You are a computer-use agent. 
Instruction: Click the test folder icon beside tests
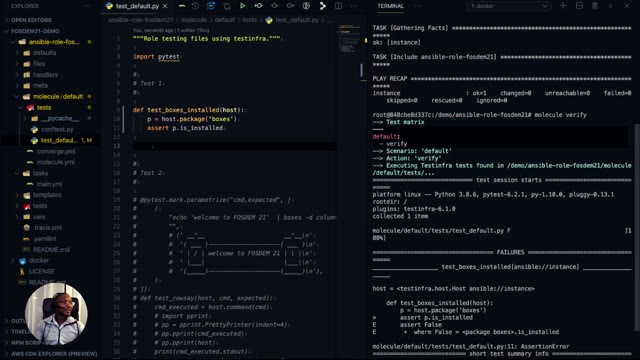[31, 108]
